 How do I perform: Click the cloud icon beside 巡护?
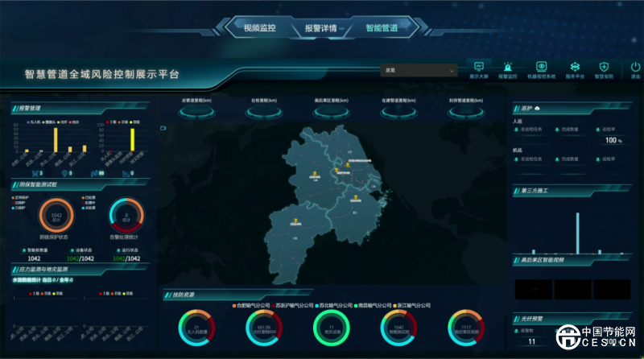coord(537,109)
